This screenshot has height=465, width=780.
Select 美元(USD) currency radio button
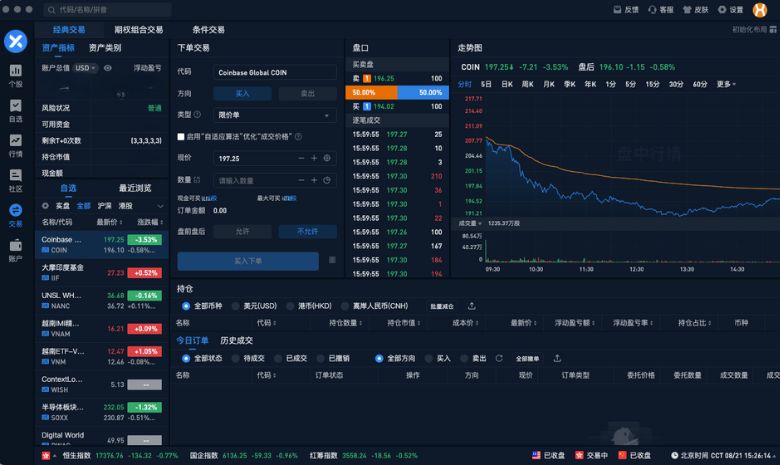click(235, 306)
